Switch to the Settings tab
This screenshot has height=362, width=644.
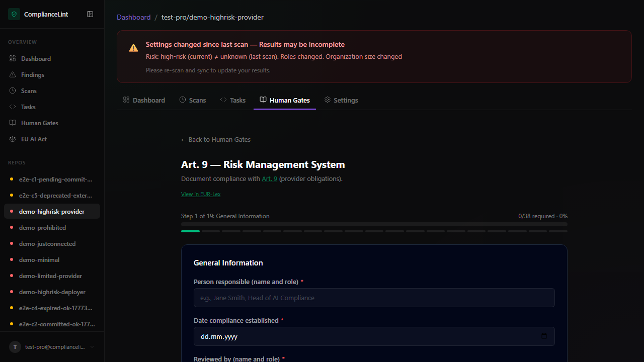click(341, 100)
